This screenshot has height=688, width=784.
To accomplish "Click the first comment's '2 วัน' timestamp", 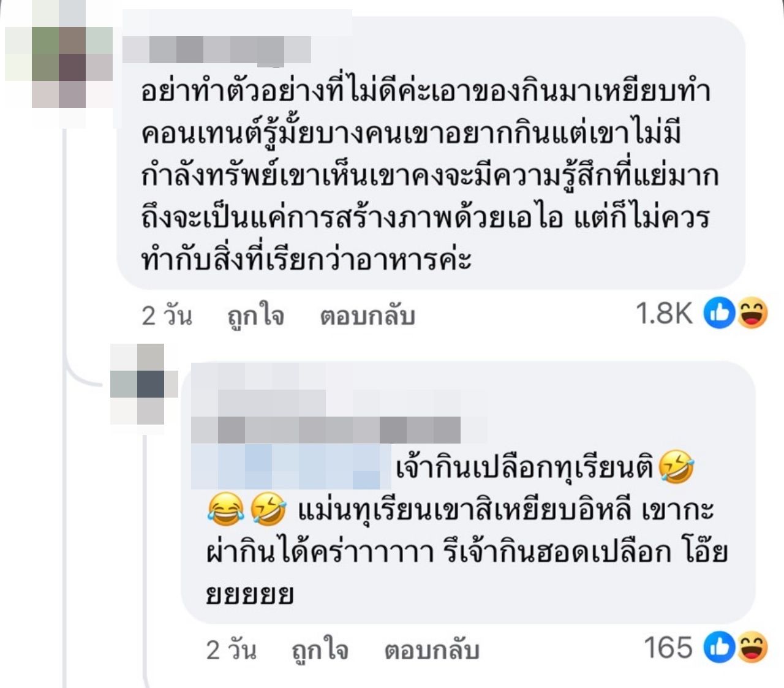I will pyautogui.click(x=167, y=316).
